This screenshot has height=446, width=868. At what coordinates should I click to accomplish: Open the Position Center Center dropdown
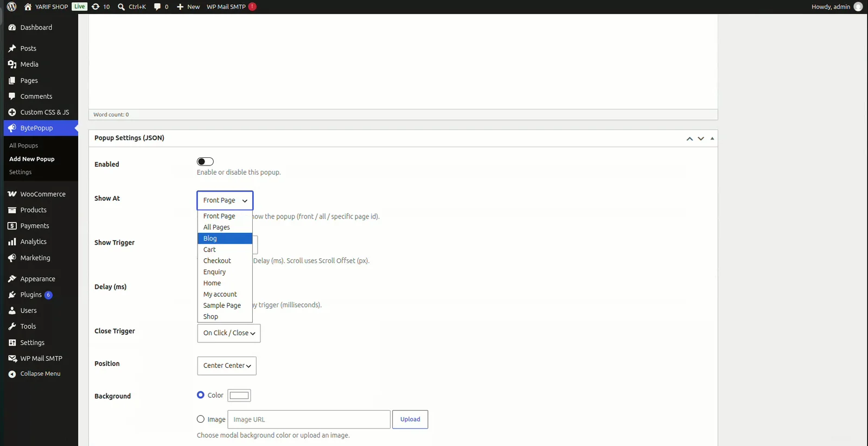(227, 366)
